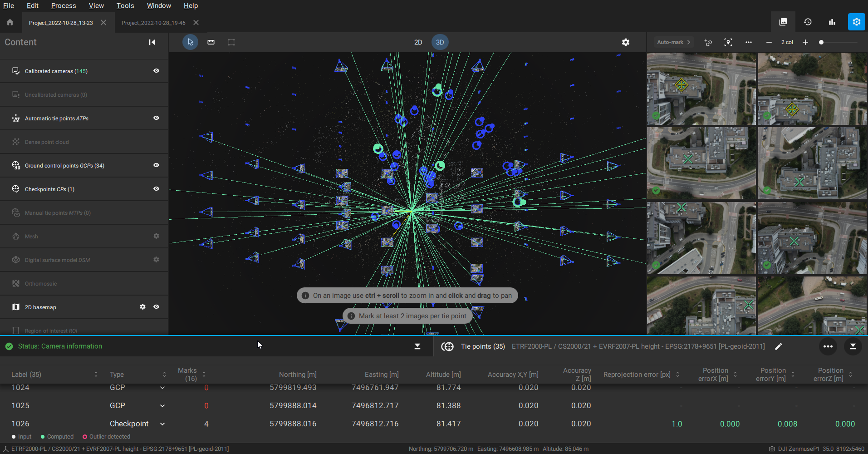Hide the Checkpoints CPs layer
Screen dimensions: 868x454
156,189
